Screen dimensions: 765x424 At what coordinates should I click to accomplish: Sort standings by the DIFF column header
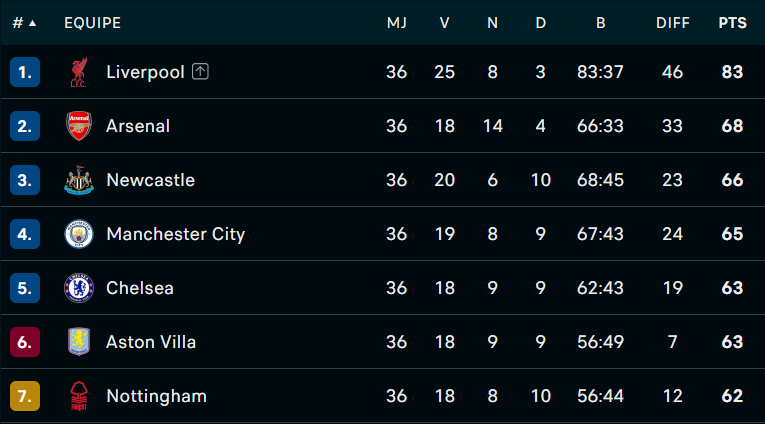point(672,23)
